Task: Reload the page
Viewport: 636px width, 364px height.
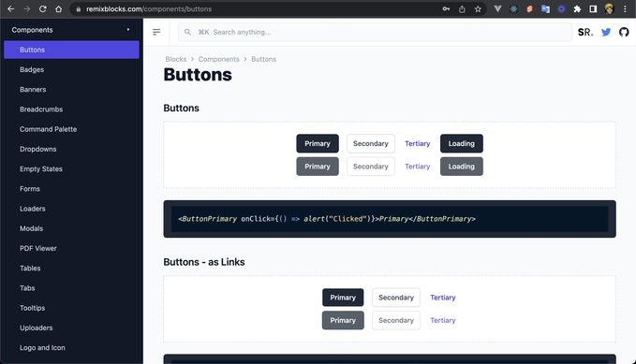Action: tap(42, 9)
